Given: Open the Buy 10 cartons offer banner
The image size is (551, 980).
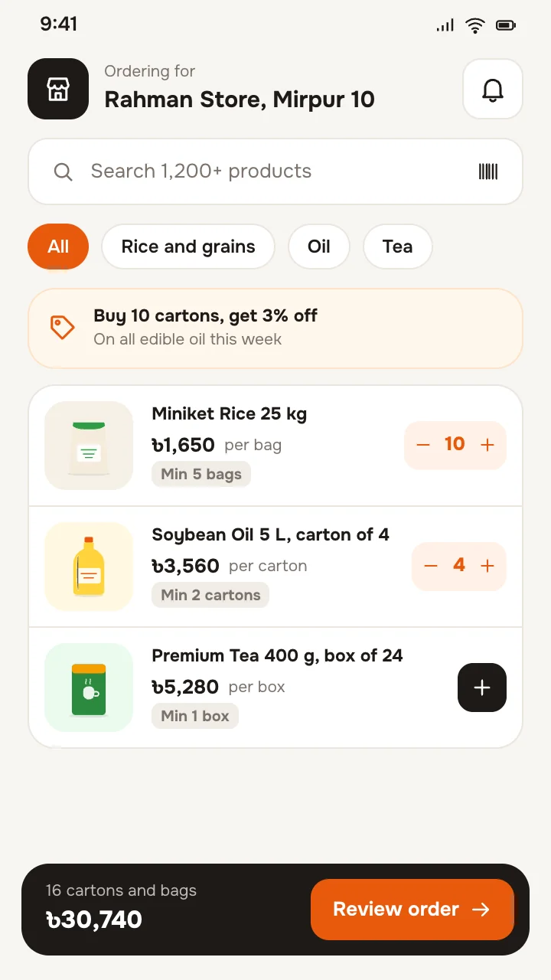Looking at the screenshot, I should tap(275, 328).
